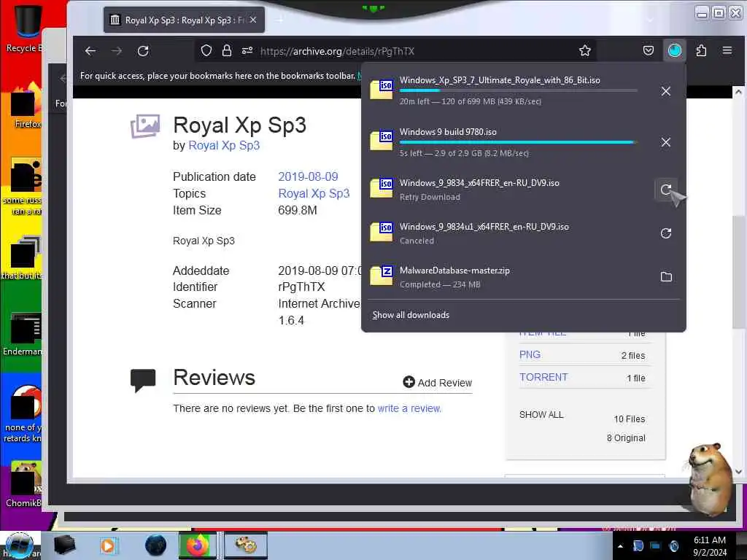Image resolution: width=747 pixels, height=560 pixels.
Task: Open site permissions icon in address bar
Action: (x=247, y=50)
